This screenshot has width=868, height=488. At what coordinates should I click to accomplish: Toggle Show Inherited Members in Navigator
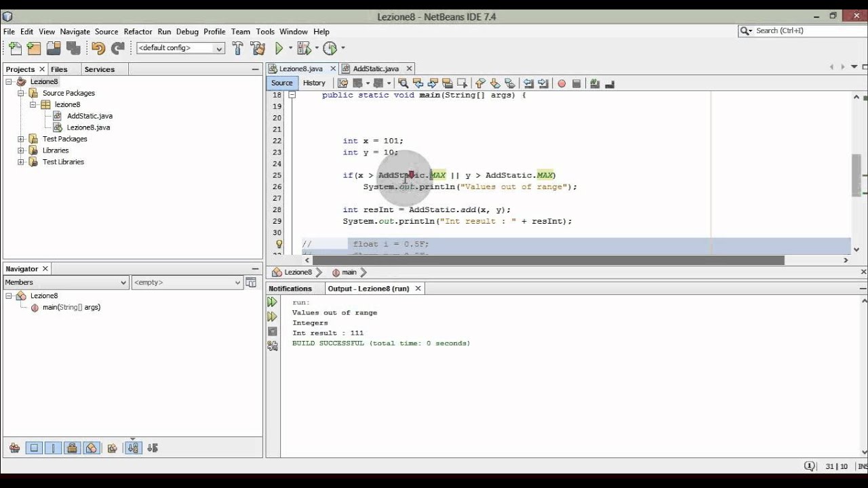coord(15,448)
